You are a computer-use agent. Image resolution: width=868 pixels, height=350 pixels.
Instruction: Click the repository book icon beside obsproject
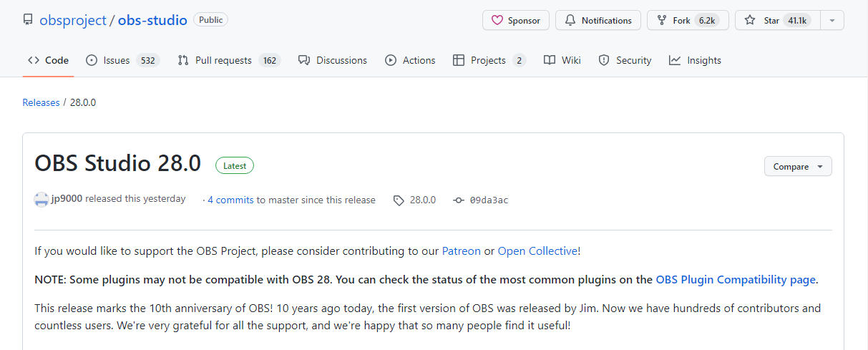(x=28, y=20)
